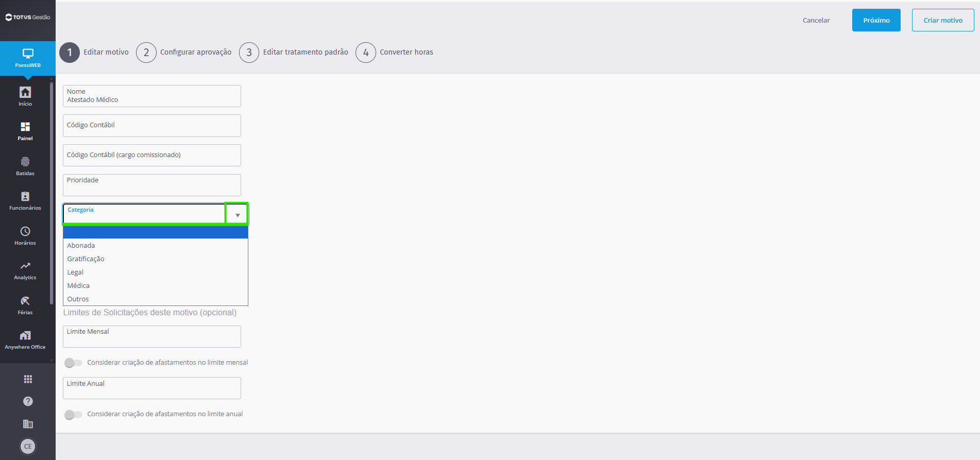Focus the Limite Mensal field
The width and height of the screenshot is (980, 460).
pyautogui.click(x=152, y=336)
